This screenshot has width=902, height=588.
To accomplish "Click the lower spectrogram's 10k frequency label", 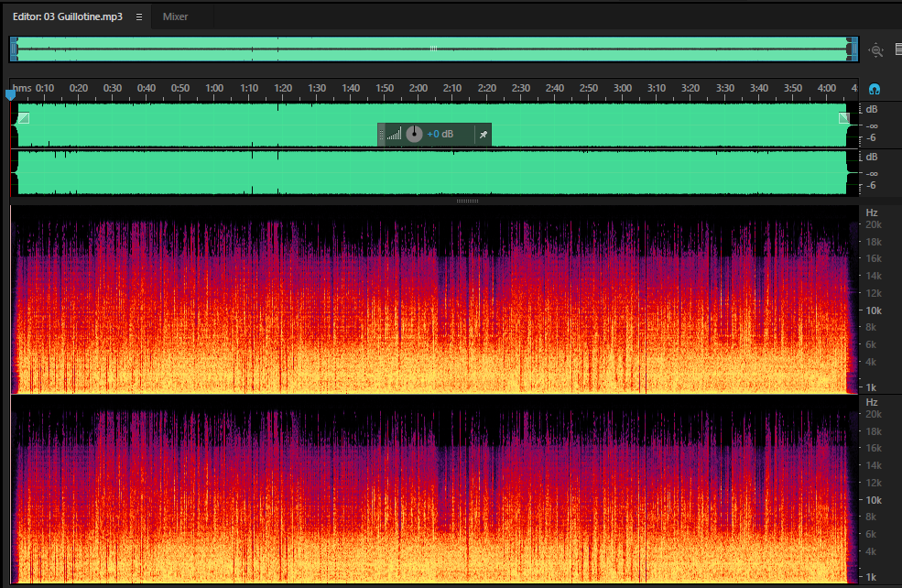I will tap(874, 501).
